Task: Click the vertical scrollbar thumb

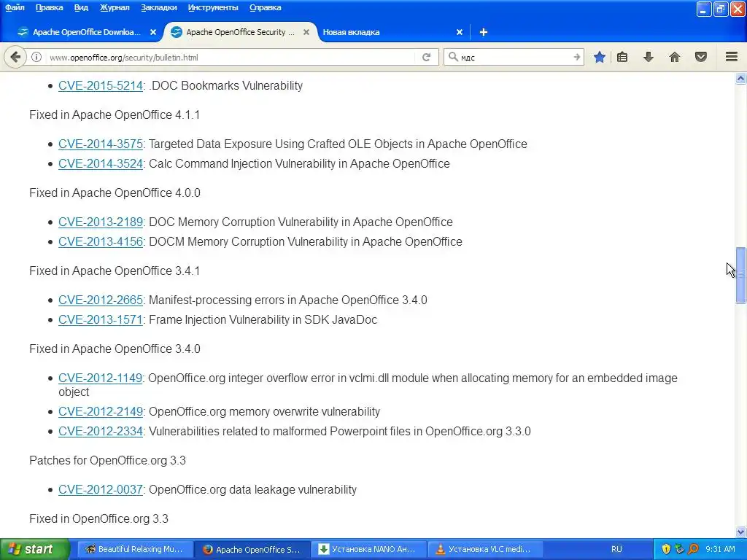Action: click(740, 275)
